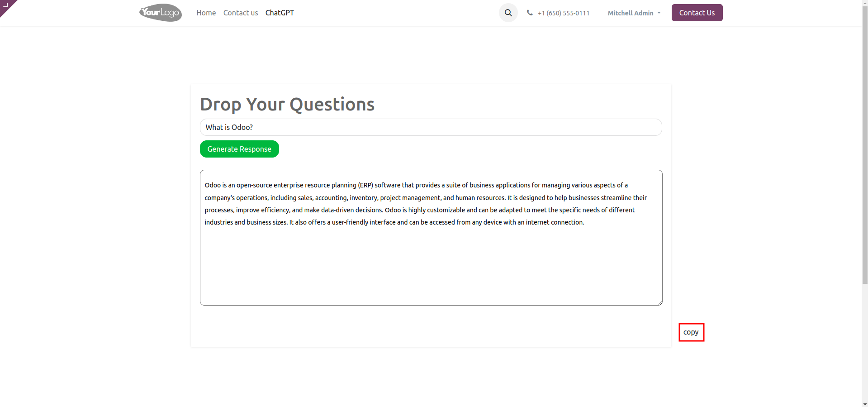Image resolution: width=868 pixels, height=407 pixels.
Task: Click inside the Odoo response text area
Action: (x=431, y=263)
